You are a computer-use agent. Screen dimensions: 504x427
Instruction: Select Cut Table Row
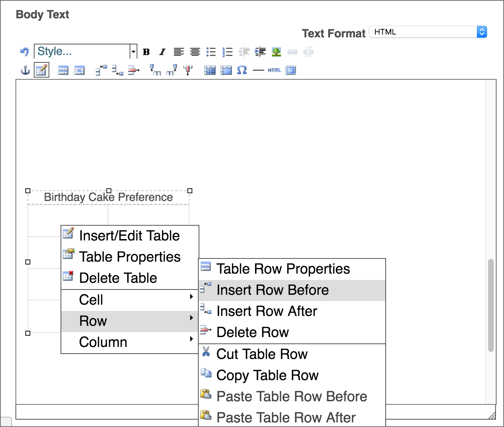point(292,354)
